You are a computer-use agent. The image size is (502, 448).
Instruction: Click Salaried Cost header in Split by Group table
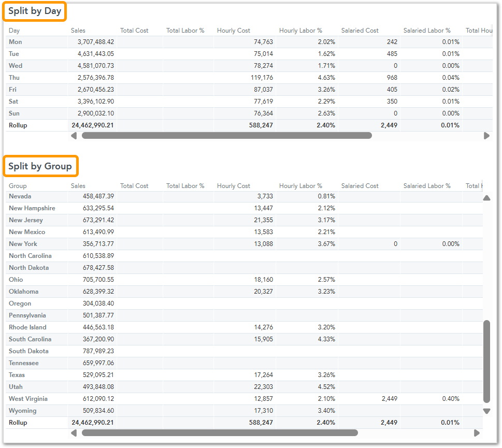[x=360, y=186]
